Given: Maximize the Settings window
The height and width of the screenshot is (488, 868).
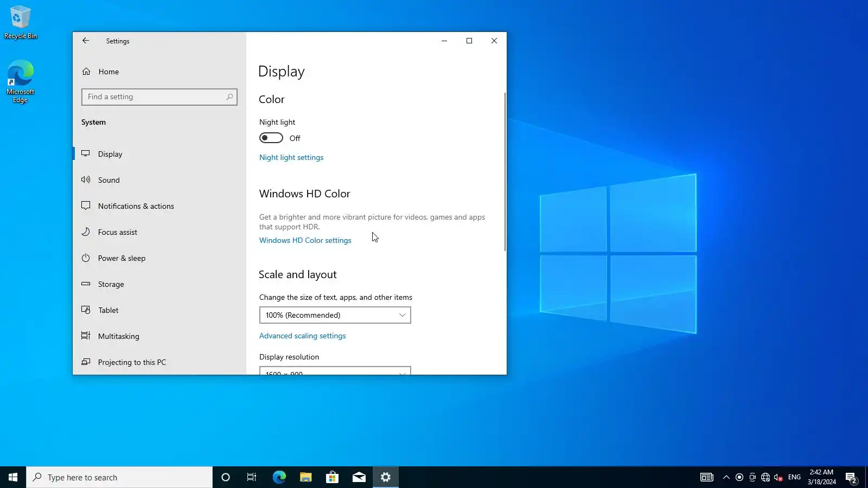Looking at the screenshot, I should tap(469, 41).
